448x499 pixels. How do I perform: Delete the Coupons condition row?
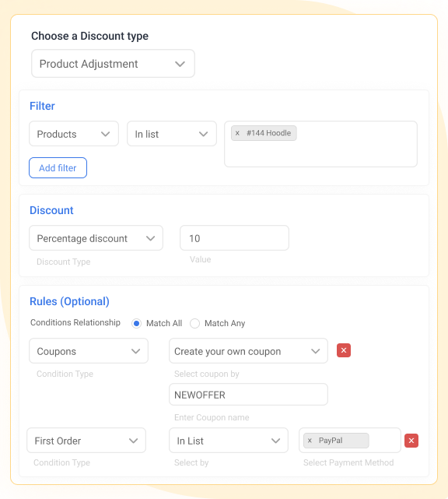coord(344,350)
